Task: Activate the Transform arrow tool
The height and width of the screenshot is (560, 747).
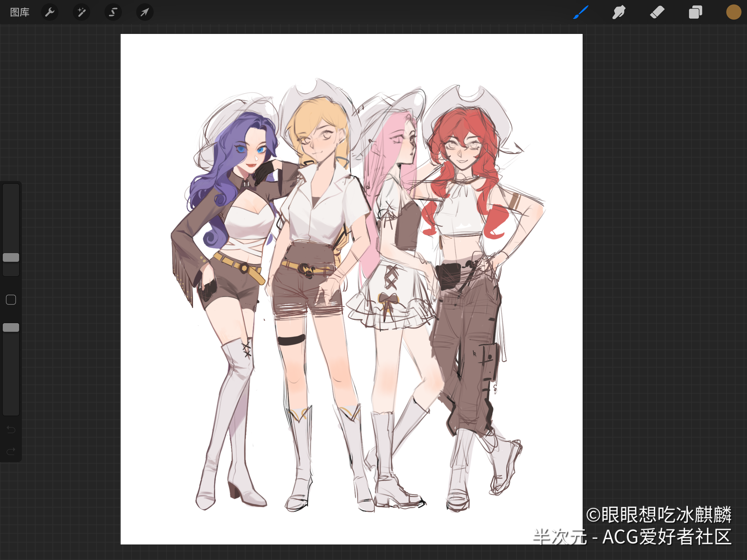Action: 145,13
